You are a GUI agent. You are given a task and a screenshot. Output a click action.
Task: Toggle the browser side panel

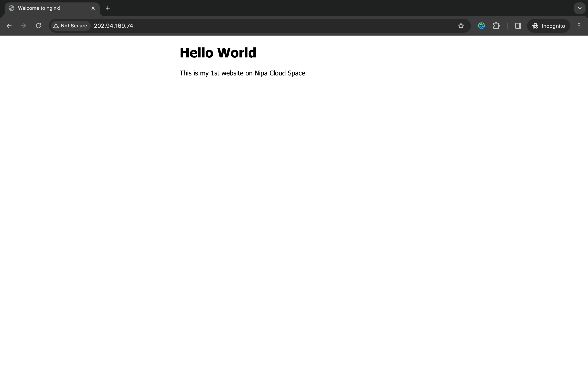(518, 26)
